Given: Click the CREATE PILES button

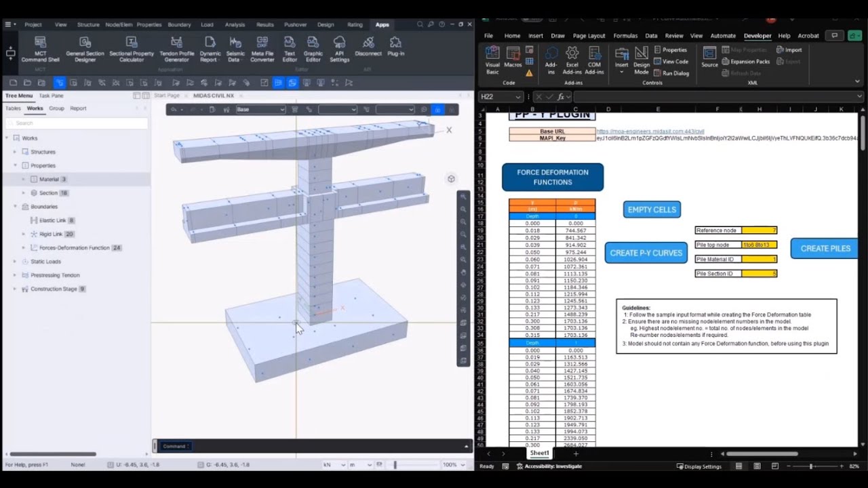Looking at the screenshot, I should [x=825, y=249].
